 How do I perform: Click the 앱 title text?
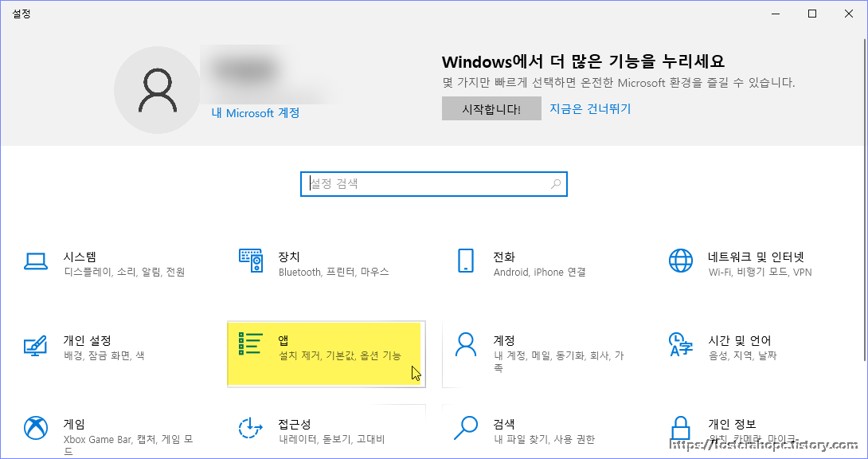tap(283, 340)
